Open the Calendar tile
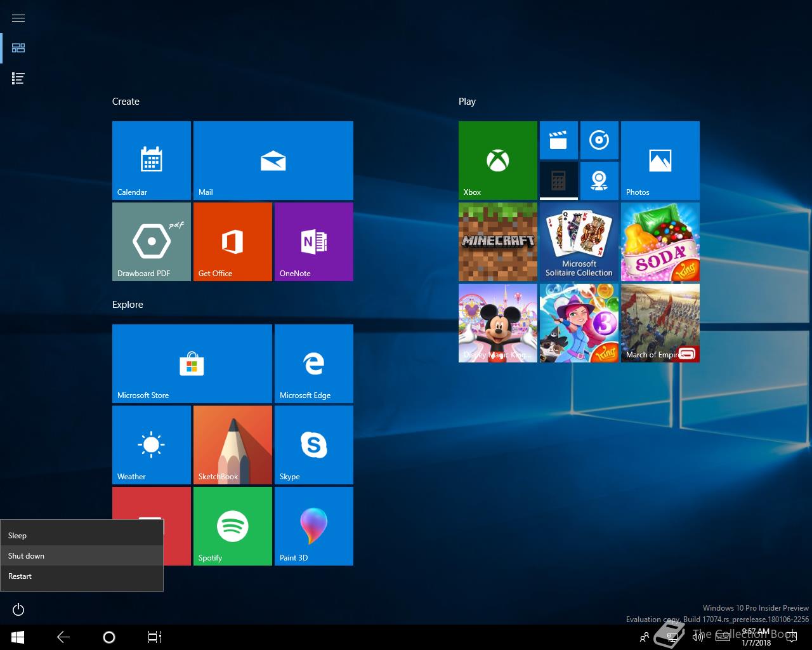This screenshot has width=812, height=650. point(152,161)
